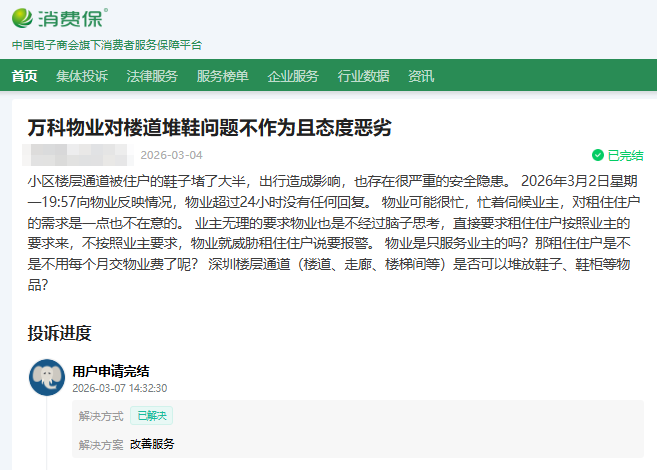Go to the 集体投诉 section
This screenshot has width=657, height=470.
[x=82, y=76]
